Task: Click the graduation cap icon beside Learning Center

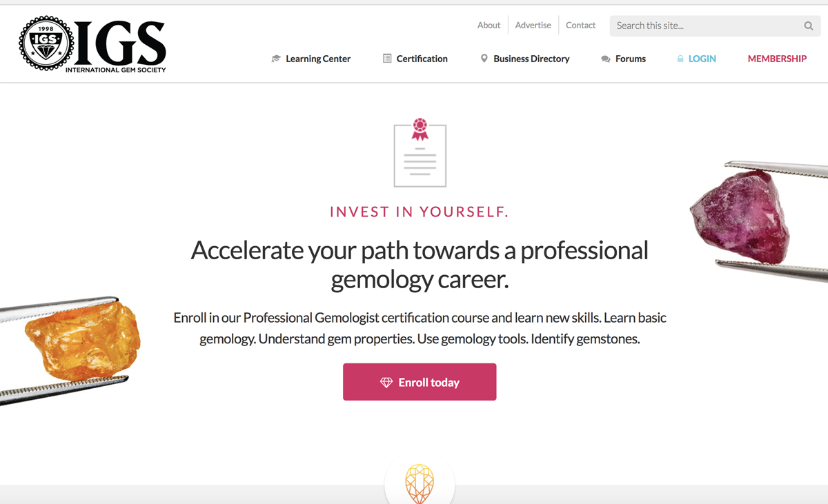Action: click(276, 59)
